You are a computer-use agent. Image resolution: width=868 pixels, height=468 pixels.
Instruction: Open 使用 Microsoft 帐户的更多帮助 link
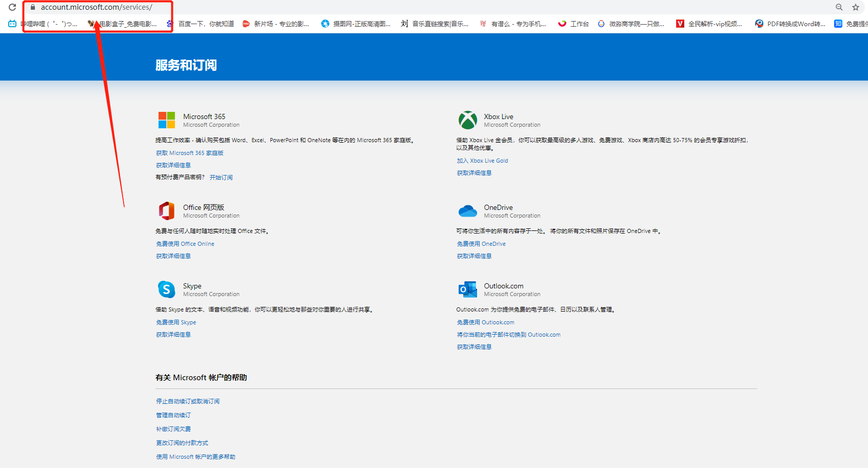(196, 457)
